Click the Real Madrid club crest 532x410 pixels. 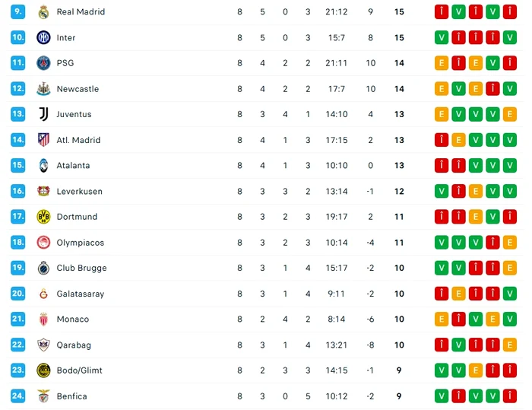pos(43,12)
